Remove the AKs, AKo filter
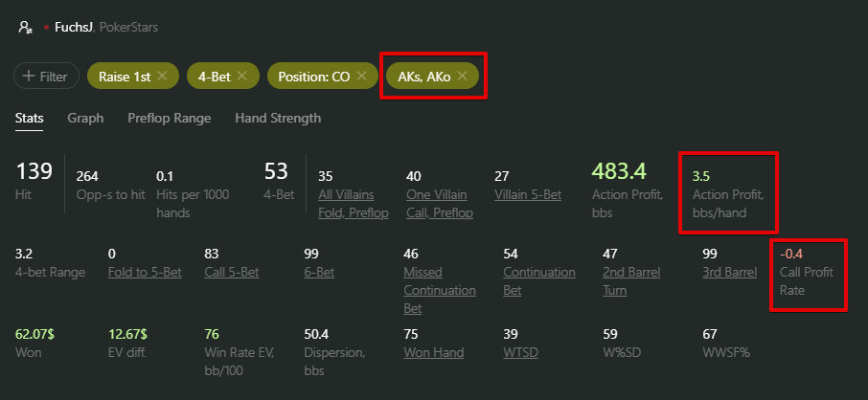The image size is (868, 400). (463, 76)
